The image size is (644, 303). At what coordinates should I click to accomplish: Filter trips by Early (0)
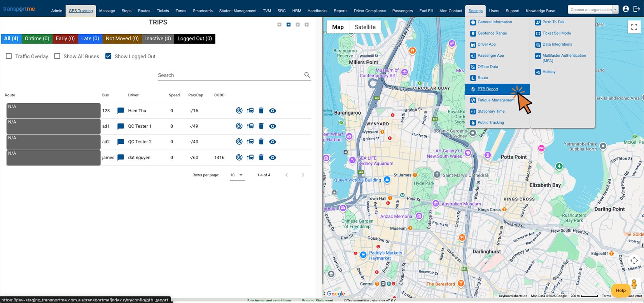tap(65, 38)
